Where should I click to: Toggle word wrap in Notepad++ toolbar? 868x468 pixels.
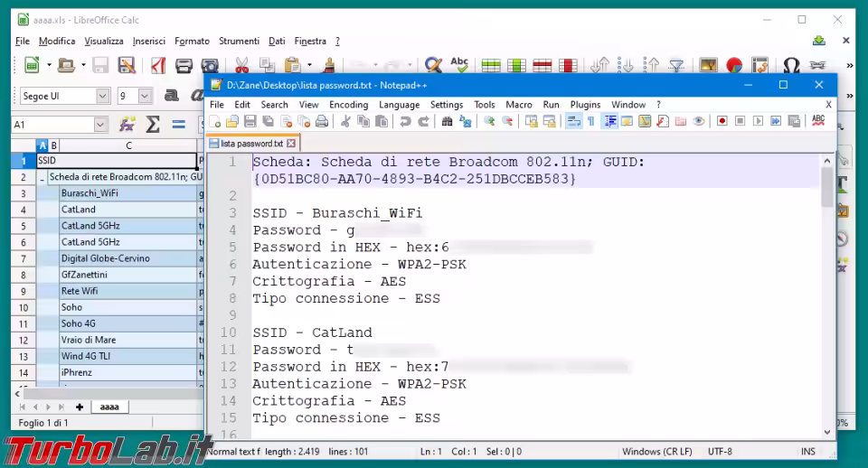[573, 122]
